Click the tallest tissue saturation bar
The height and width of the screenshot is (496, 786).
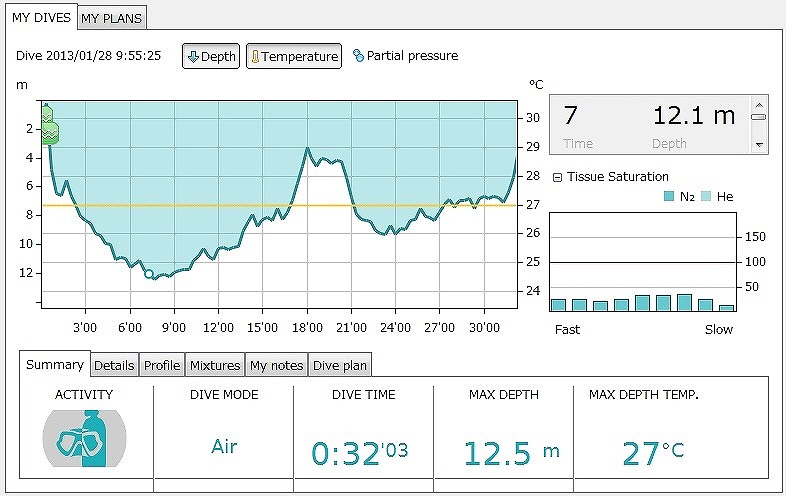[x=684, y=303]
